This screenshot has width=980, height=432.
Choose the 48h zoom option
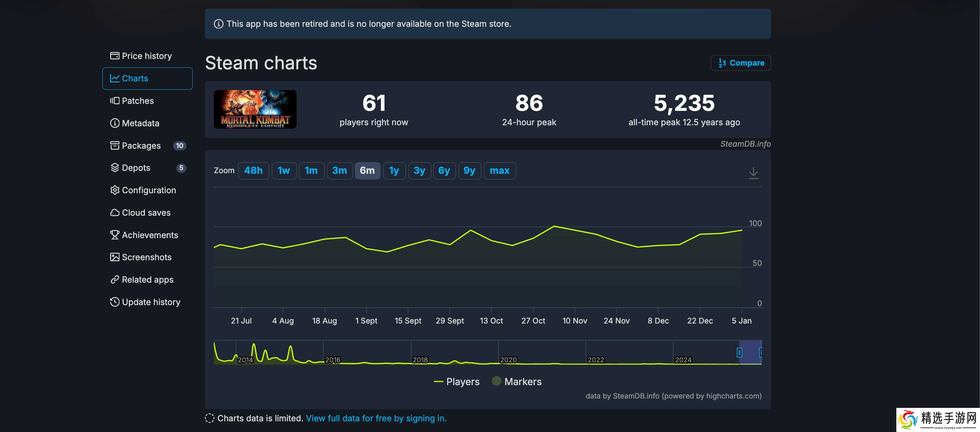tap(253, 170)
